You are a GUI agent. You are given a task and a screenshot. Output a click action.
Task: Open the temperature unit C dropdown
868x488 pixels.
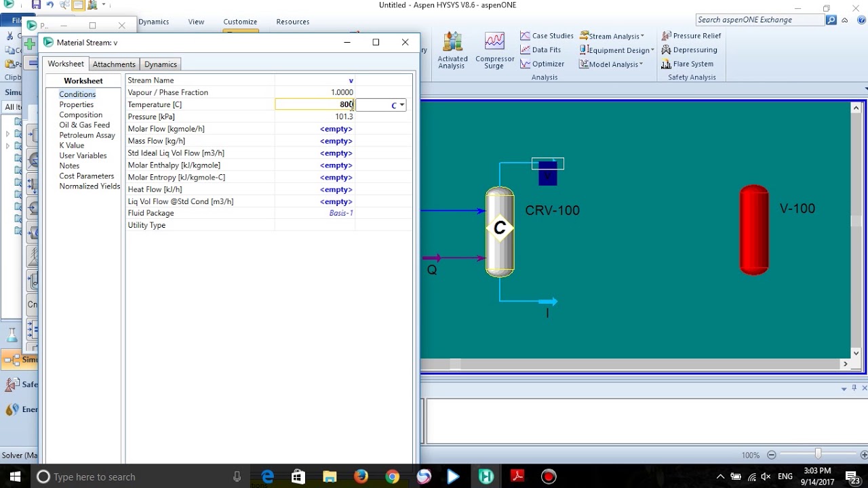pos(401,105)
